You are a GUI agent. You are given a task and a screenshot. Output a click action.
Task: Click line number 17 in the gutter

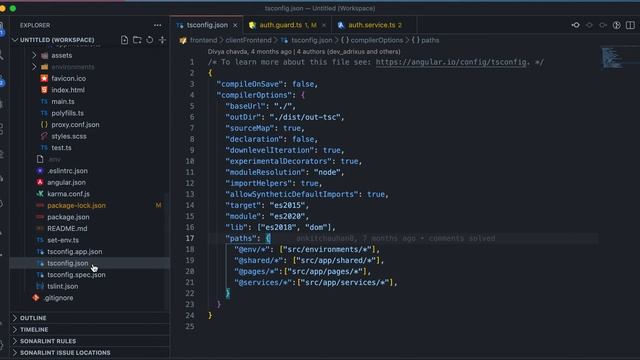[190, 238]
